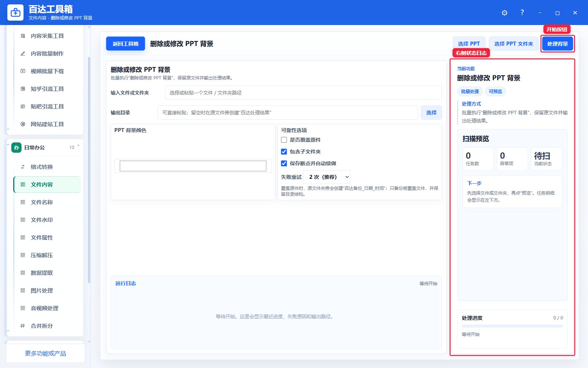Screen dimensions: 588x368
Task: Select 格式转换 under 日常办公
Action: [47, 167]
